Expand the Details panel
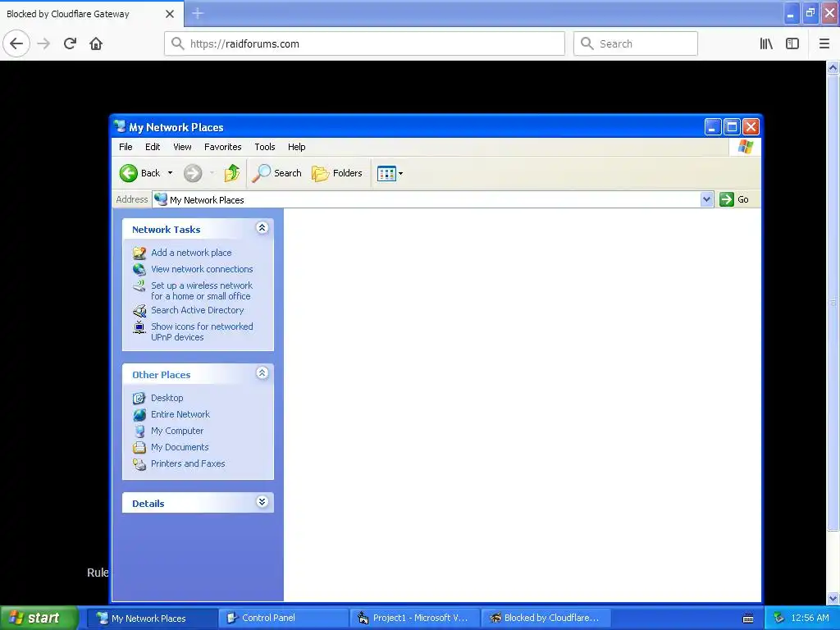The height and width of the screenshot is (630, 840). (262, 502)
